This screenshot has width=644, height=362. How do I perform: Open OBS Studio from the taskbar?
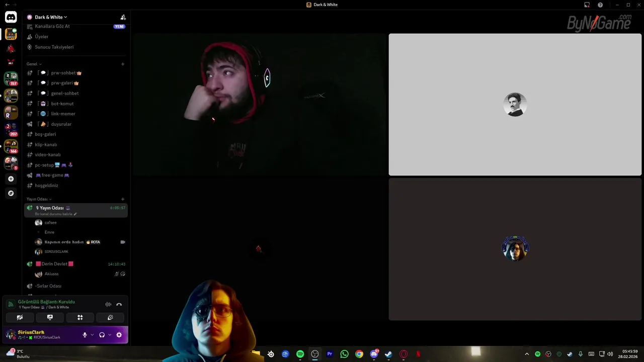point(315,354)
